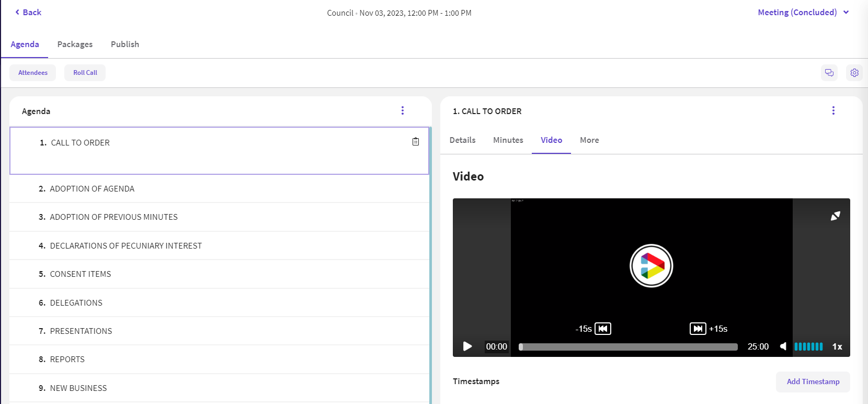Image resolution: width=868 pixels, height=404 pixels.
Task: Open Call to Order item options menu
Action: click(x=833, y=110)
